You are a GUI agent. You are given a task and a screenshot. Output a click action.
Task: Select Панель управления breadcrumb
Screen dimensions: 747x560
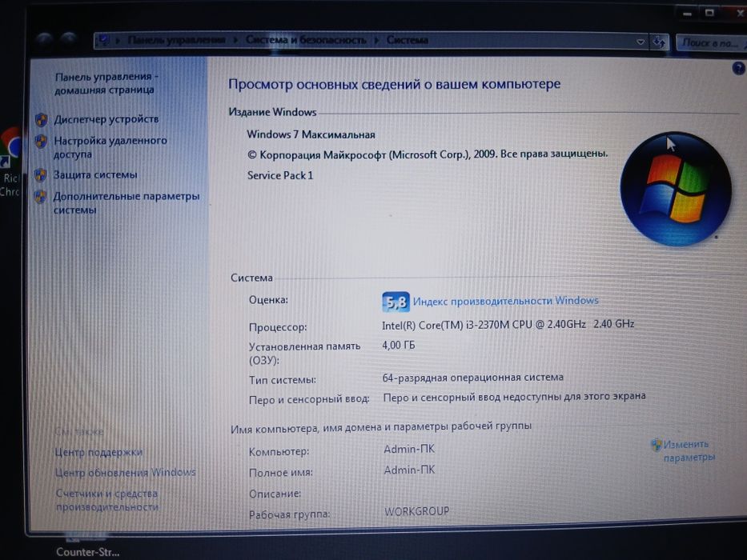pyautogui.click(x=176, y=40)
